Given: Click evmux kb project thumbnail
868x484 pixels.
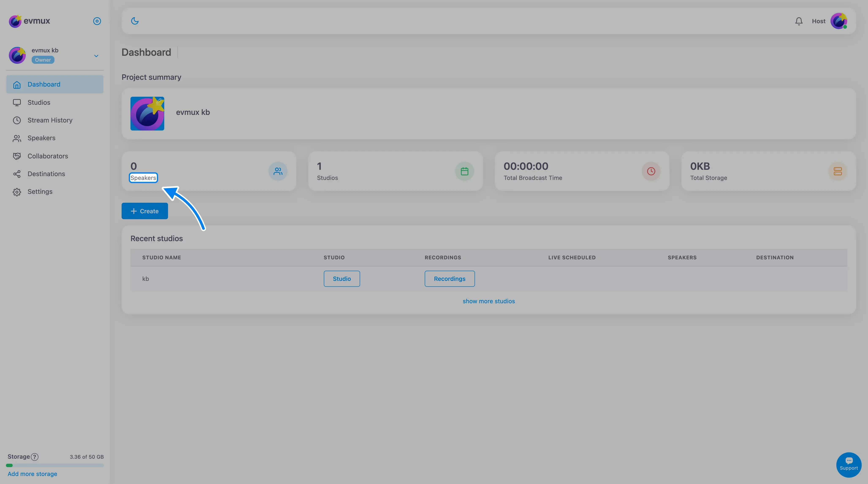Looking at the screenshot, I should (147, 114).
